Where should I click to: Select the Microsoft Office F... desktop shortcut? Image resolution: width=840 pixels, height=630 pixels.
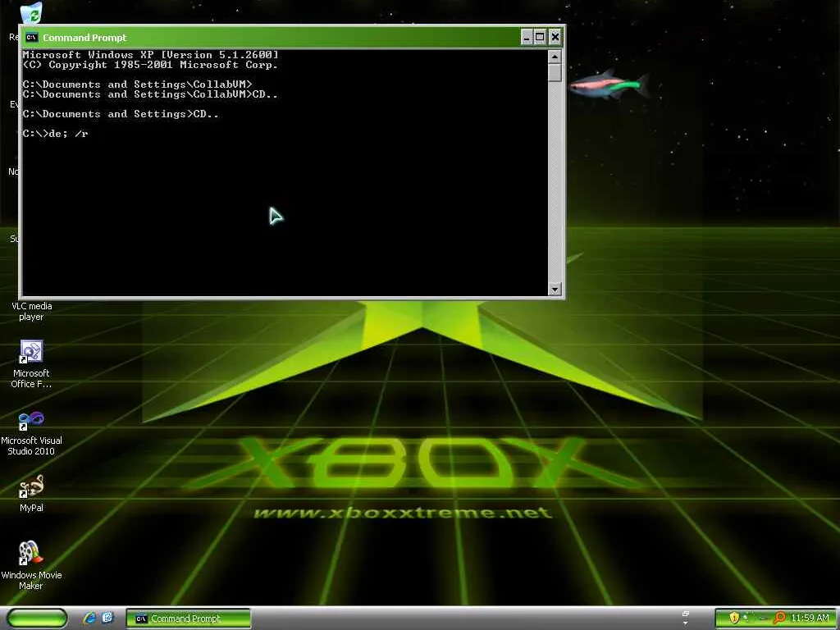click(31, 364)
